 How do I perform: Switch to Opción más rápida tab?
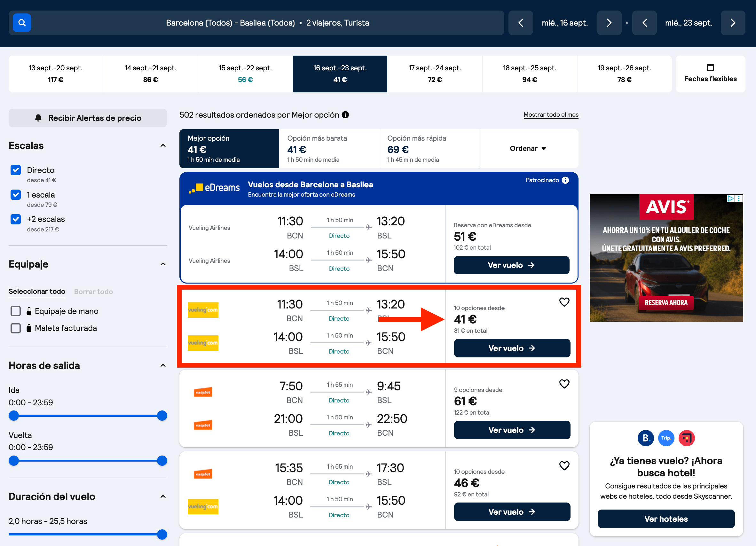click(x=429, y=149)
